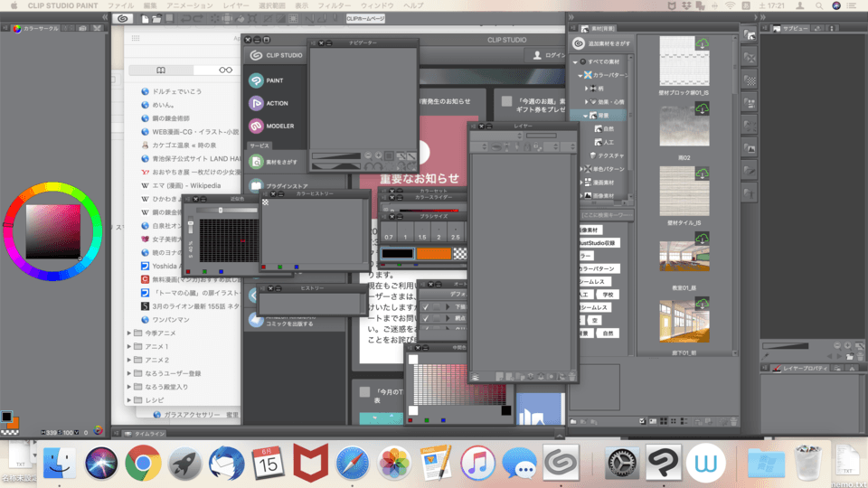This screenshot has height=488, width=868.
Task: Select 自然 under 背景 in tree
Action: click(x=603, y=129)
